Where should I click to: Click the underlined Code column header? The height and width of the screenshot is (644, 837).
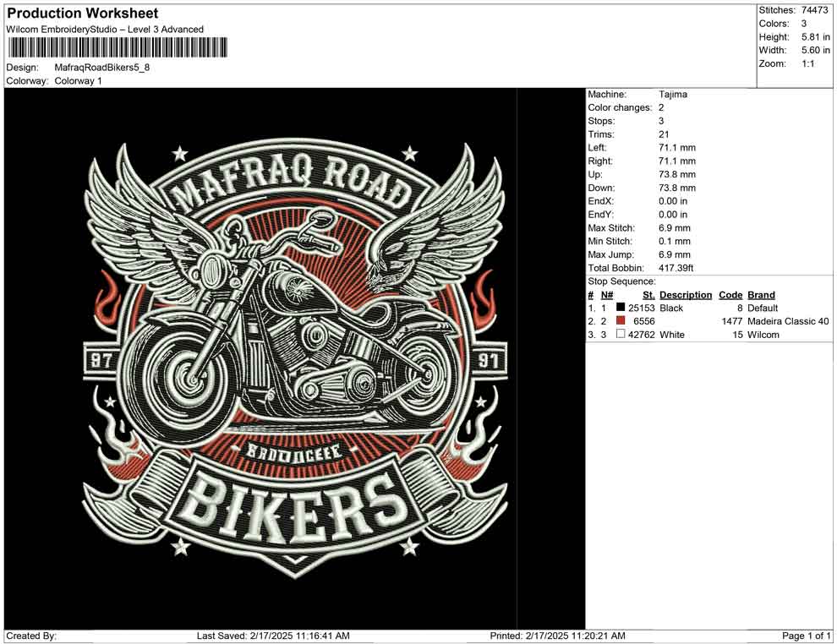pos(730,295)
